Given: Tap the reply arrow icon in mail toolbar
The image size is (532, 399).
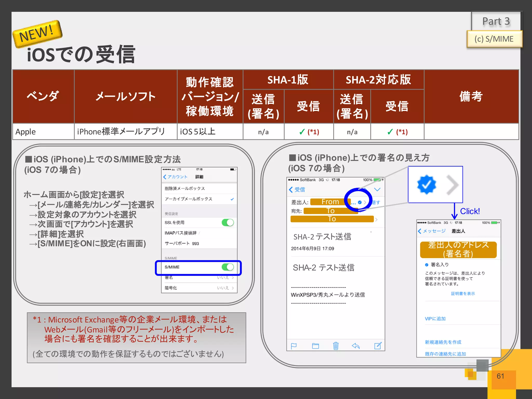Looking at the screenshot, I should 356,346.
